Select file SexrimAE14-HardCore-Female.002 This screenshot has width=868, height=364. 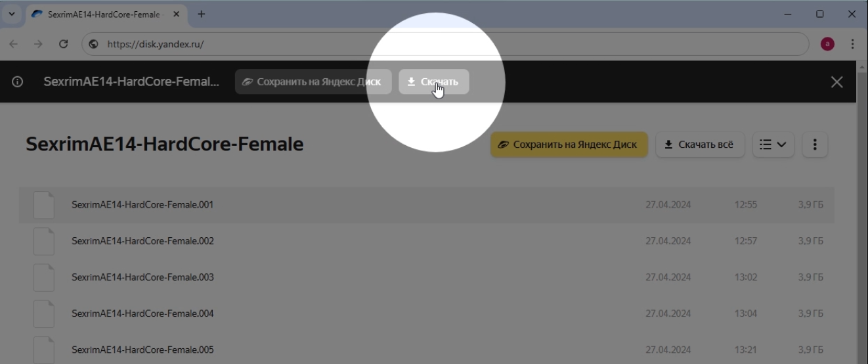click(142, 241)
